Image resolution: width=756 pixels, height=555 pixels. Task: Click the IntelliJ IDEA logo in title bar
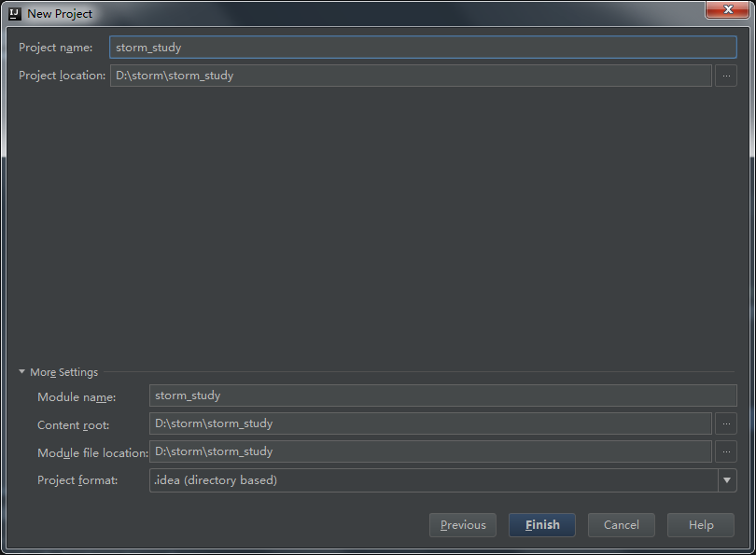(x=15, y=13)
